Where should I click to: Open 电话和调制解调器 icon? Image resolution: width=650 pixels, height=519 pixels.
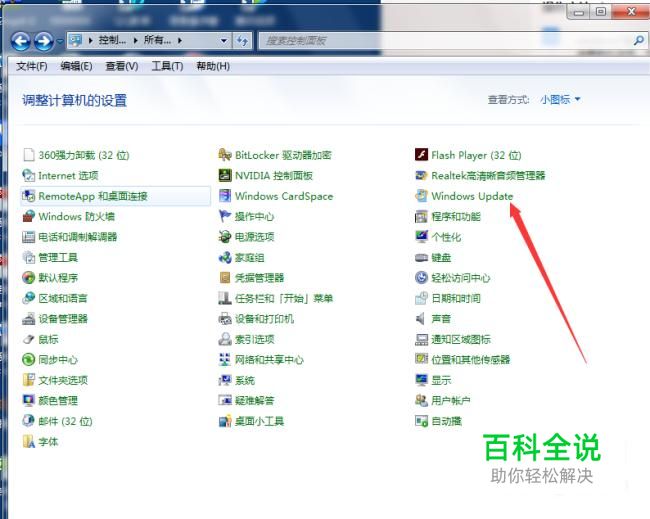[x=29, y=237]
